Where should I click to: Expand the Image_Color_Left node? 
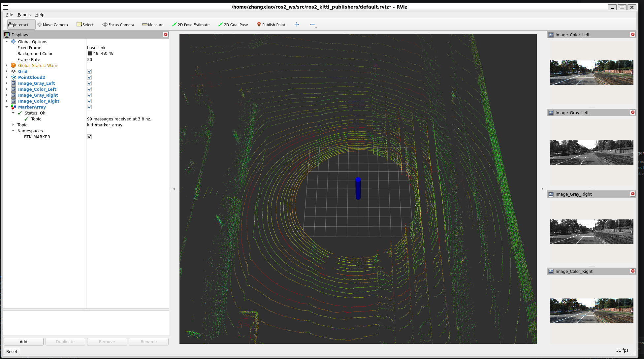click(x=7, y=89)
